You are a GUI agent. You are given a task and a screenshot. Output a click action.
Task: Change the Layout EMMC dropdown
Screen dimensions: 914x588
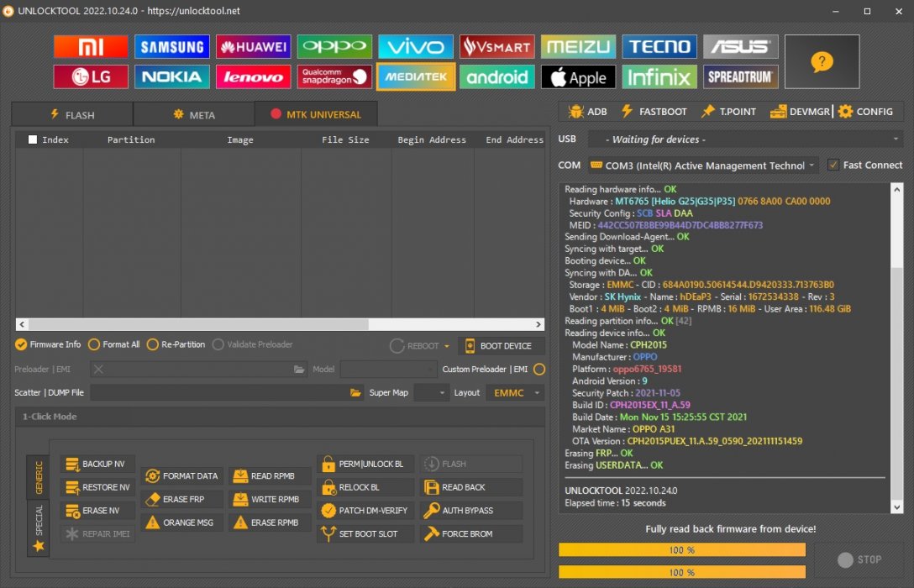click(516, 393)
